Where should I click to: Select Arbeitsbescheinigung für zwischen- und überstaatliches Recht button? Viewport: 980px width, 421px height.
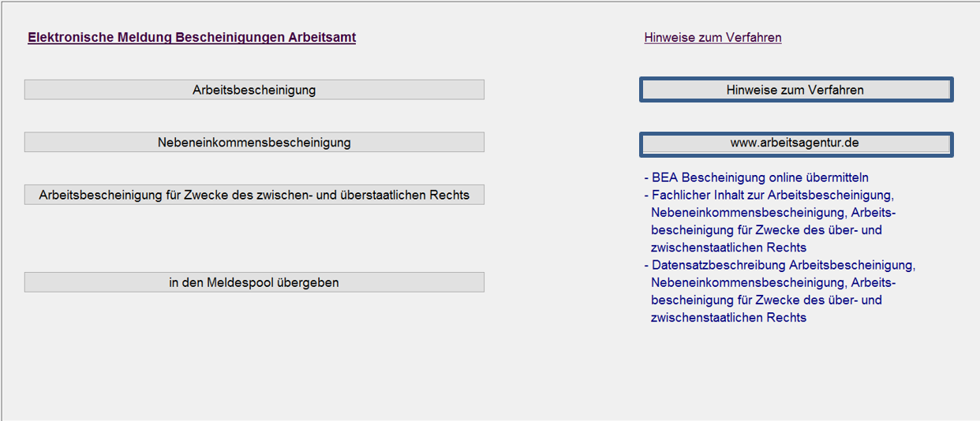coord(254,195)
